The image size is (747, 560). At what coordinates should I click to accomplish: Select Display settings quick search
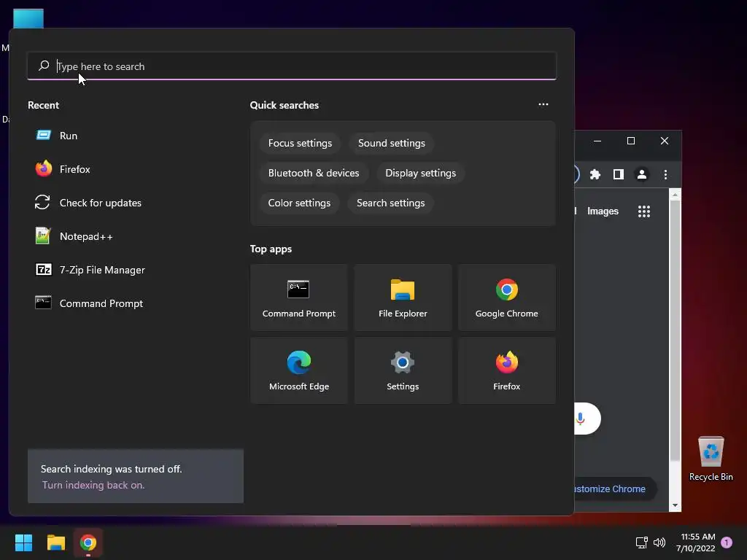(421, 173)
